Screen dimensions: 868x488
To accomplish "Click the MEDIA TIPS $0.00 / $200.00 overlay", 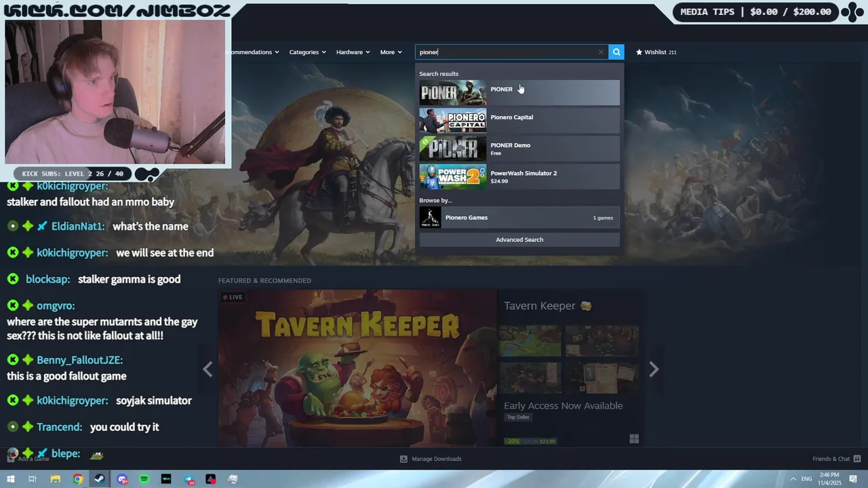I will point(755,12).
